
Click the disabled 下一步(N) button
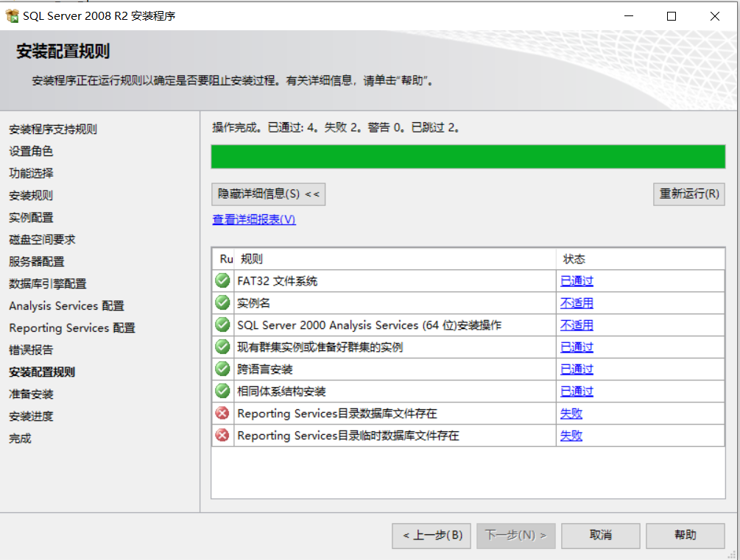tap(516, 536)
